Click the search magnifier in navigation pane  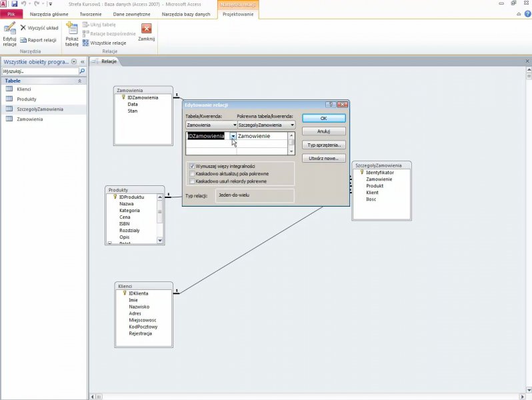pyautogui.click(x=82, y=71)
